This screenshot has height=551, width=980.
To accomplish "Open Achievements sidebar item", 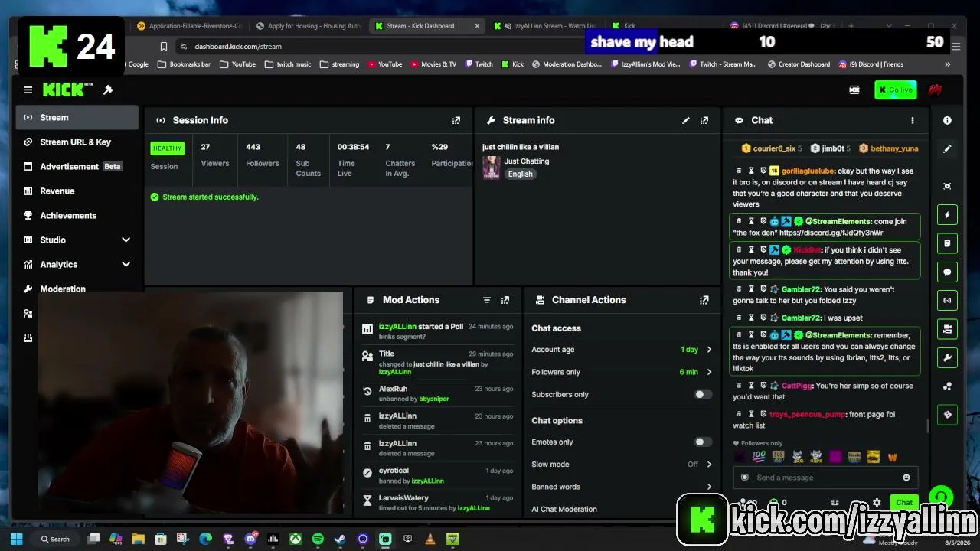I will (77, 215).
